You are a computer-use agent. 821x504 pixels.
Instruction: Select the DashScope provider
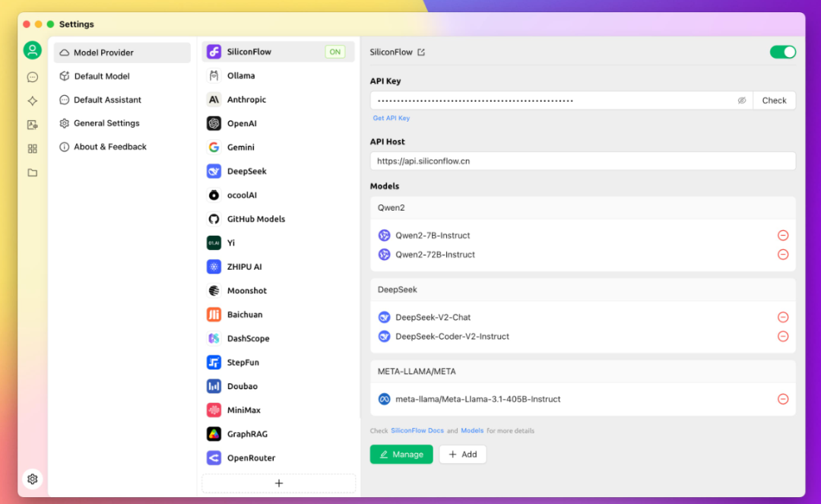278,338
